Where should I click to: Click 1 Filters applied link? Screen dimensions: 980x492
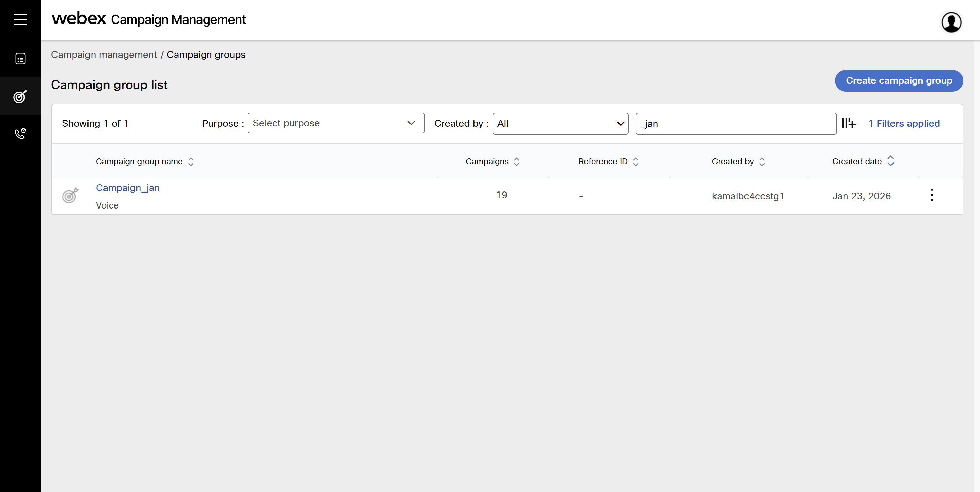[904, 123]
